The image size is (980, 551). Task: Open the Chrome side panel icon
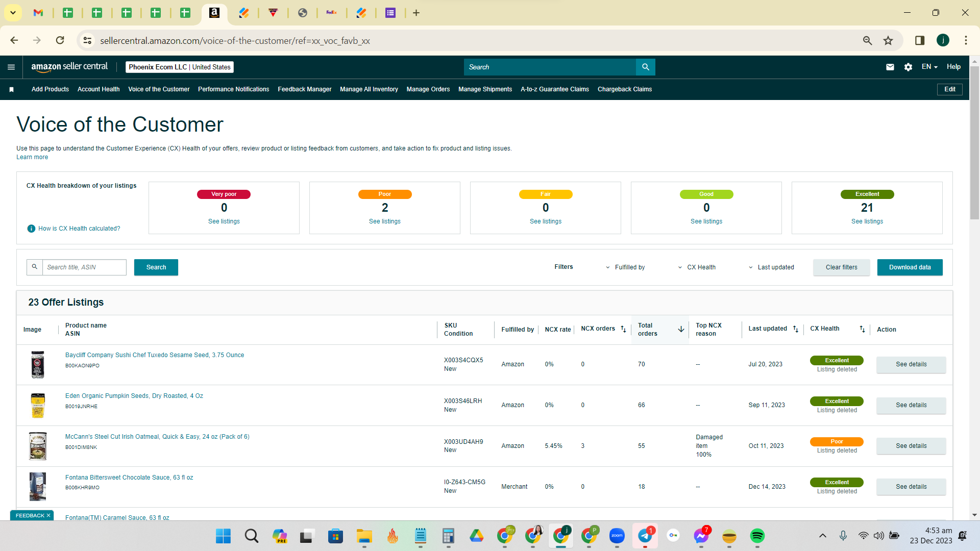pos(920,40)
